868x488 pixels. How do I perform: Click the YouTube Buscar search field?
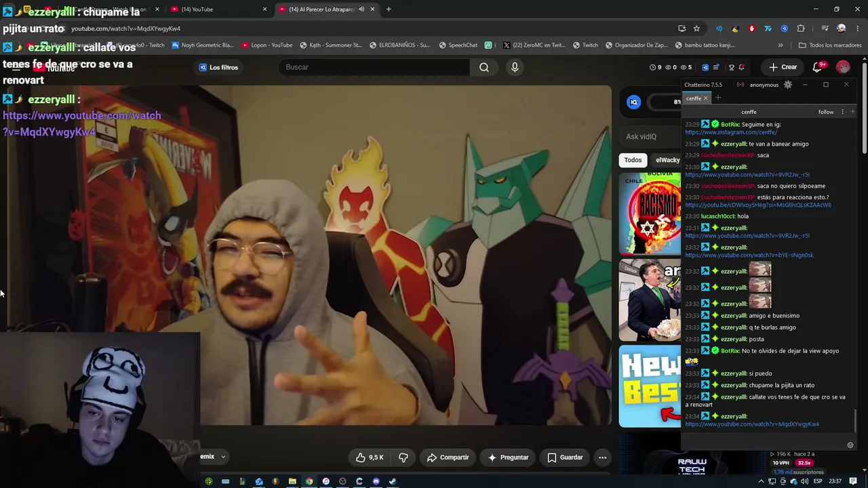374,67
